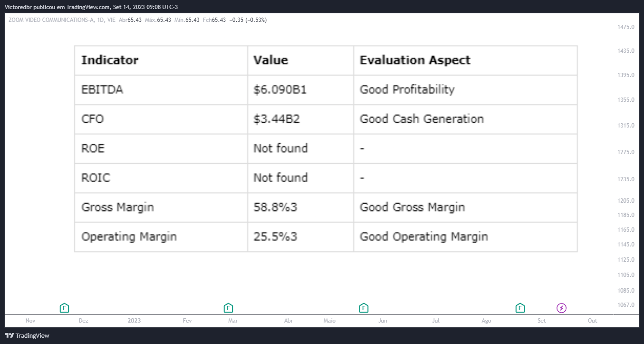Click the purple lightning event icon
Screen dimensions: 644x344
pyautogui.click(x=562, y=308)
